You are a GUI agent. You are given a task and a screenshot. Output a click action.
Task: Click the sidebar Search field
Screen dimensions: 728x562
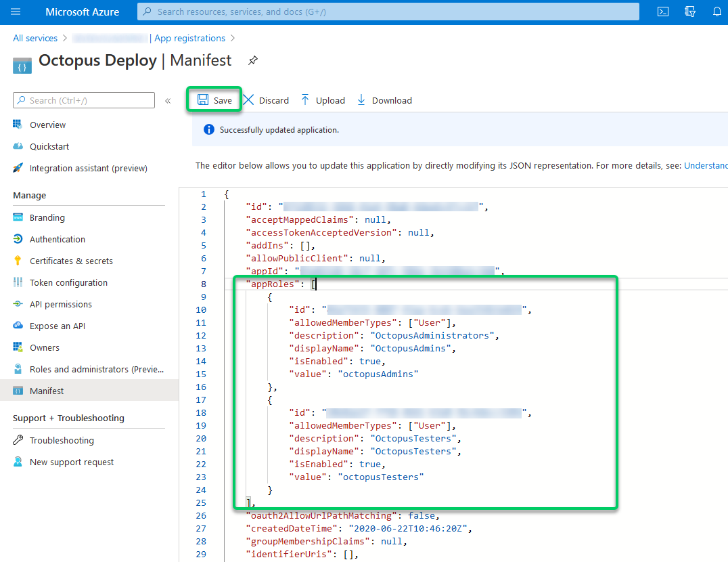(83, 100)
